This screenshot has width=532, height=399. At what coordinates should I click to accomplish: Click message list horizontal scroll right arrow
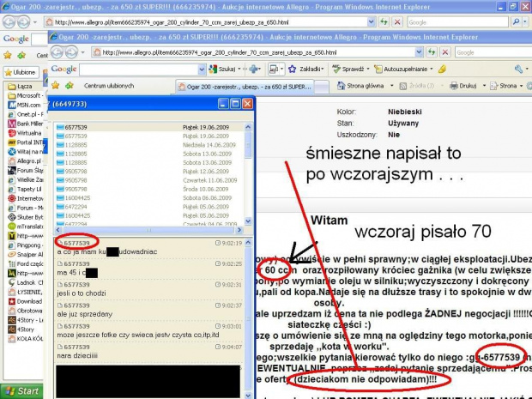click(x=239, y=230)
